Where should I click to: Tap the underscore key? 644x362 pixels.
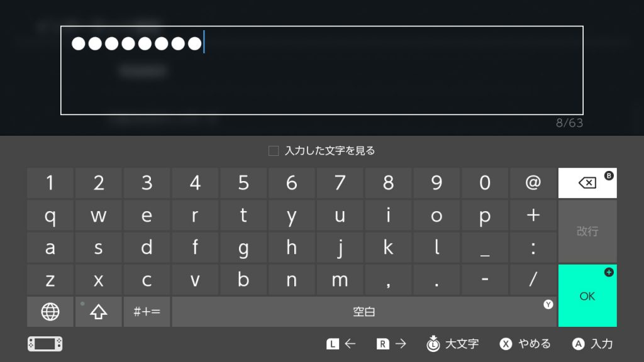[485, 247]
